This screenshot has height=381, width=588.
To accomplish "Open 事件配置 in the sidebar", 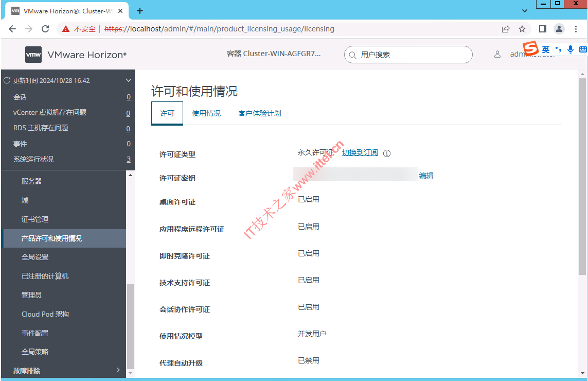I will point(35,333).
